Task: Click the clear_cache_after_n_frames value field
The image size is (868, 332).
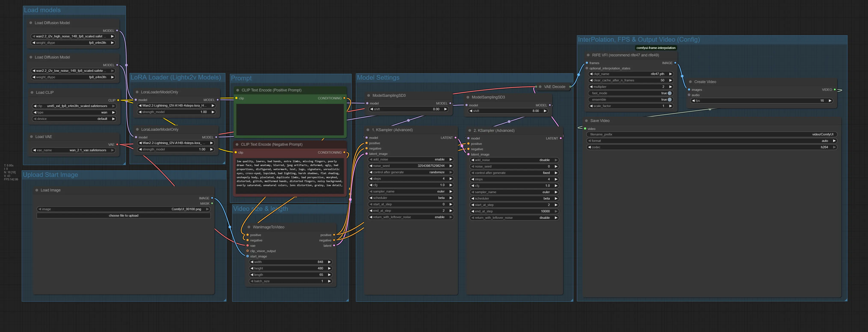Action: coord(630,81)
